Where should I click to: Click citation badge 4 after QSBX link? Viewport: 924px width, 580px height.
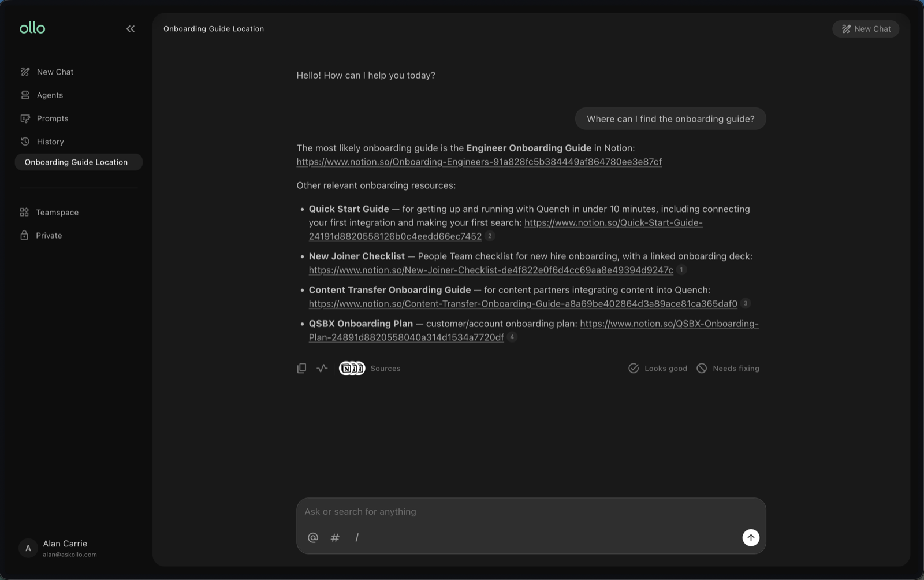coord(512,337)
